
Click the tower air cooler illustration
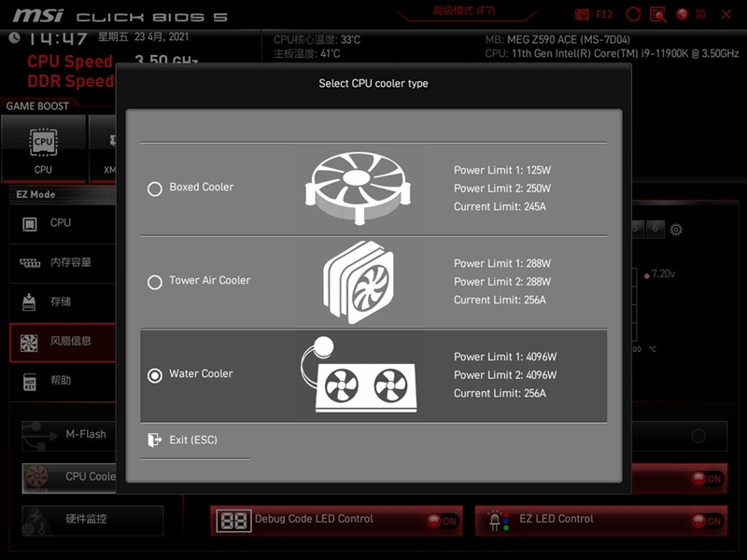point(359,282)
